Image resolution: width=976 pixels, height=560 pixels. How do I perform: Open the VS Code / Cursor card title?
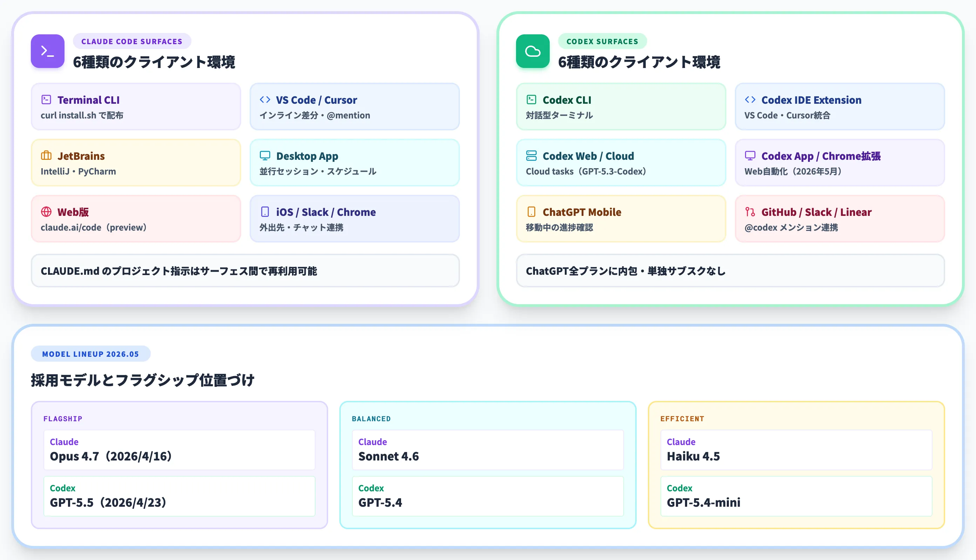(x=316, y=100)
